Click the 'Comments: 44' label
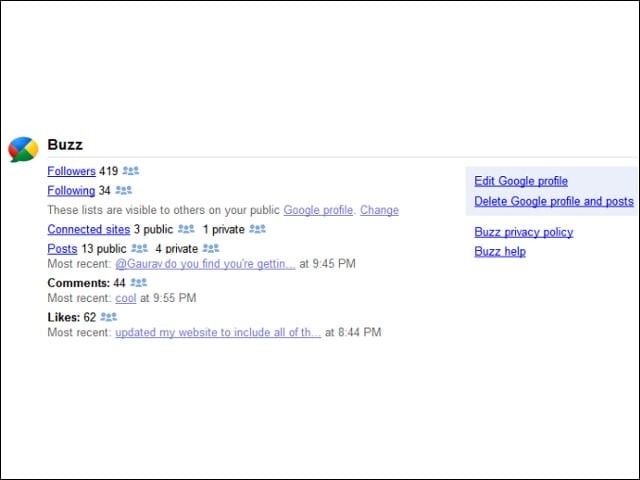 tap(86, 283)
